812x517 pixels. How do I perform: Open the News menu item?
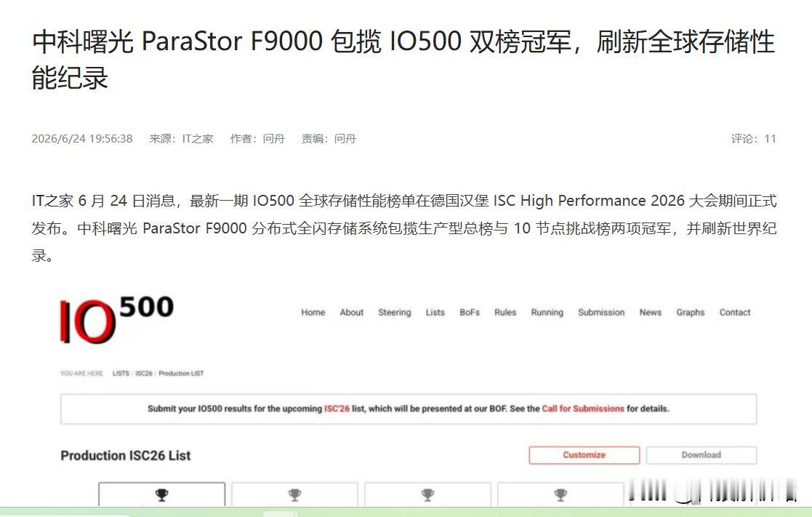tap(650, 313)
